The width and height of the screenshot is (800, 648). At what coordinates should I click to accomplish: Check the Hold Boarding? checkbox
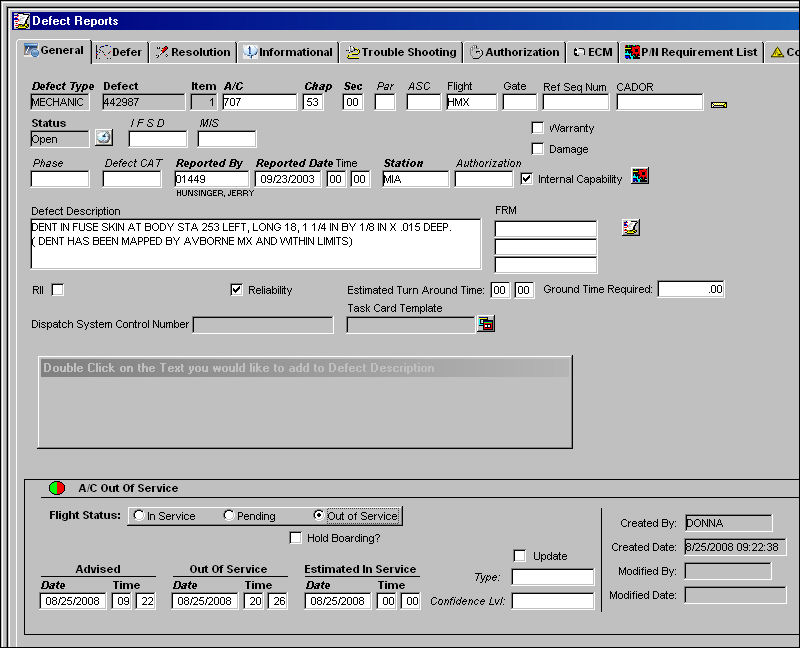pos(295,538)
